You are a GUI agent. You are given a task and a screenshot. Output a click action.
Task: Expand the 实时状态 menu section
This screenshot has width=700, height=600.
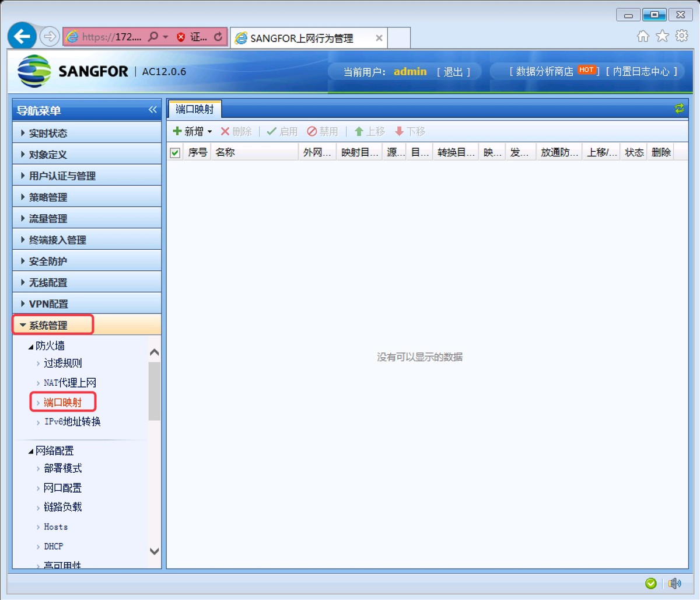pos(87,133)
